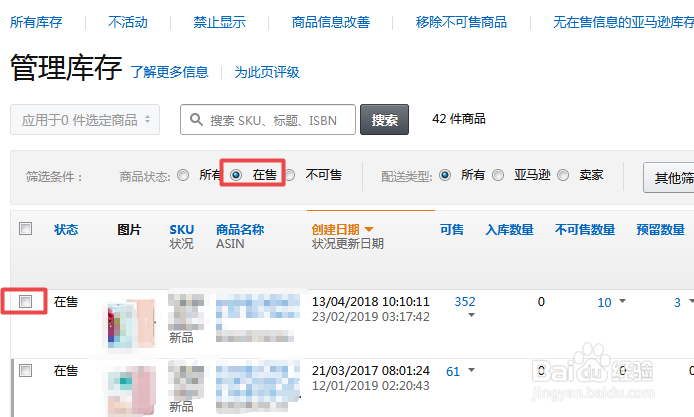Select 在售 radio for 商品状态

[236, 175]
